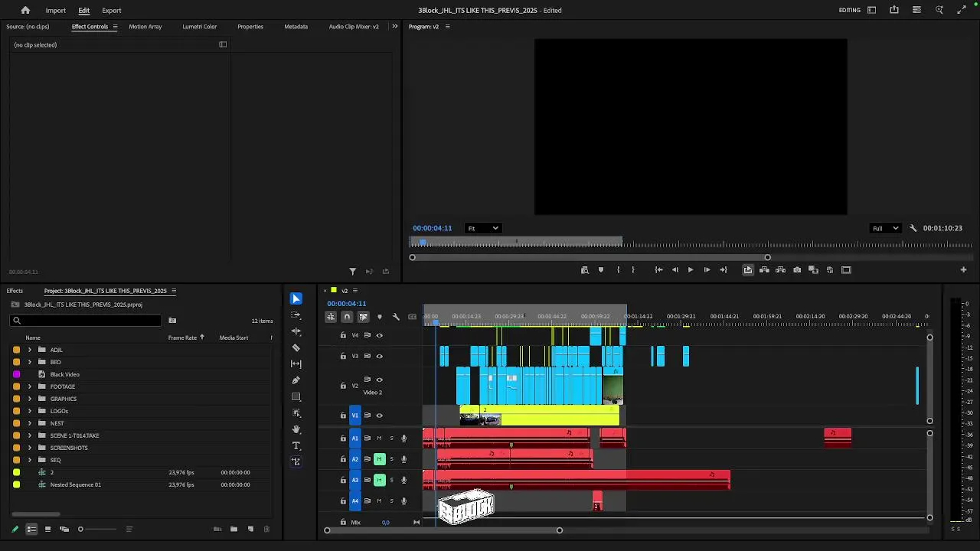This screenshot has width=980, height=551.
Task: Open the Button Editor plus icon
Action: [x=963, y=269]
